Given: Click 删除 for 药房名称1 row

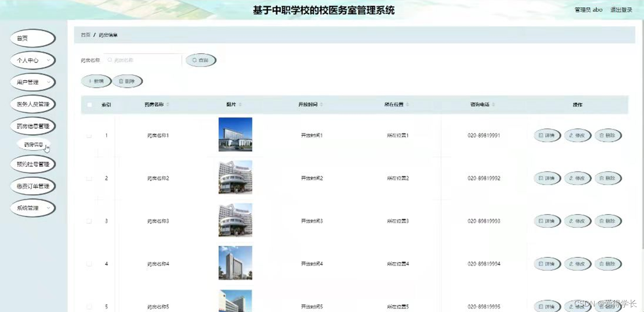Looking at the screenshot, I should click(608, 136).
